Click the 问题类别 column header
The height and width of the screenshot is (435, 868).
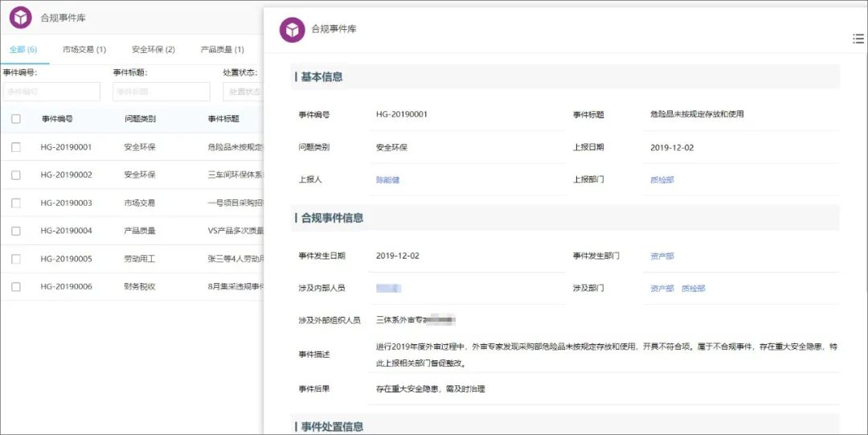(x=140, y=118)
